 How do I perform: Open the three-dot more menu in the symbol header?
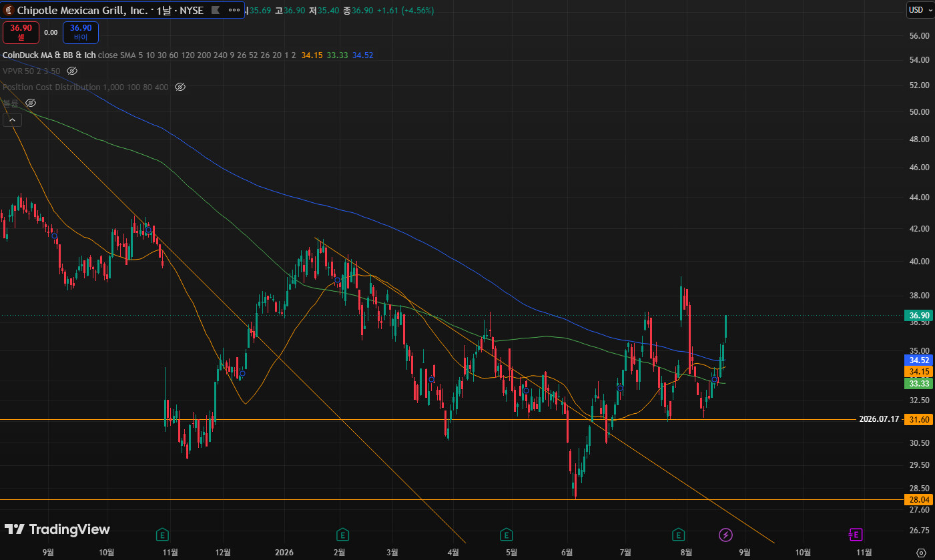click(x=234, y=11)
